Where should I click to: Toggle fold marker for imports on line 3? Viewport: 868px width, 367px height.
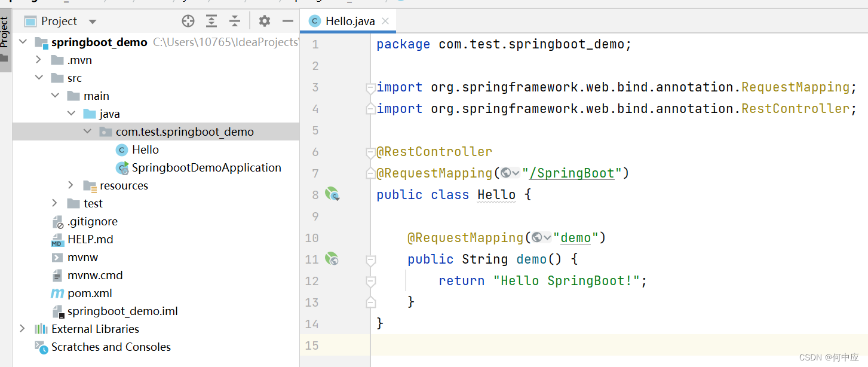pos(370,88)
